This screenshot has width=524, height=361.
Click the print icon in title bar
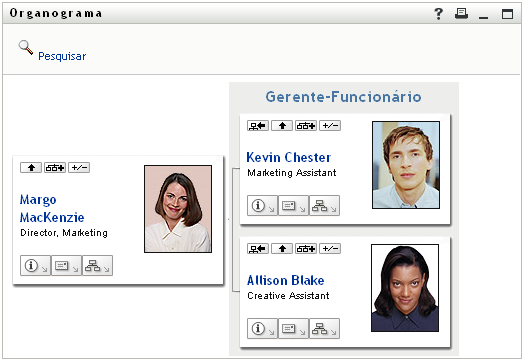(x=462, y=14)
